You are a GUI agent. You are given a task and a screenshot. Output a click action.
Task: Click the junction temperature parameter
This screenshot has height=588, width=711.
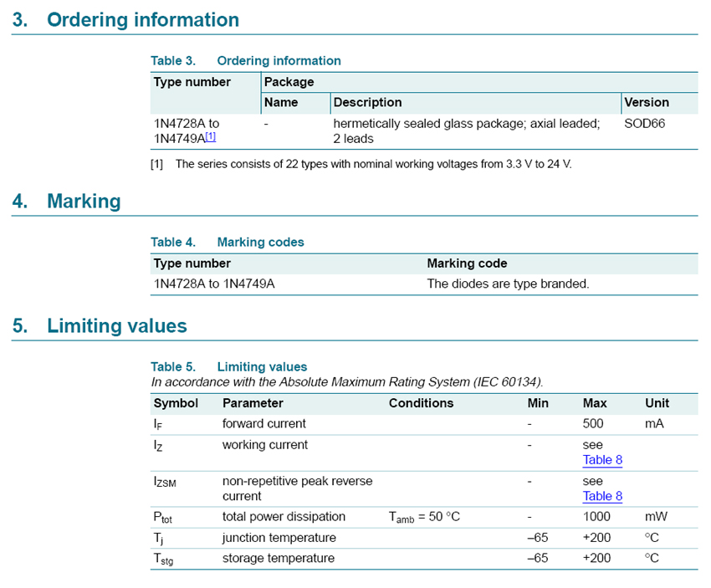point(279,537)
